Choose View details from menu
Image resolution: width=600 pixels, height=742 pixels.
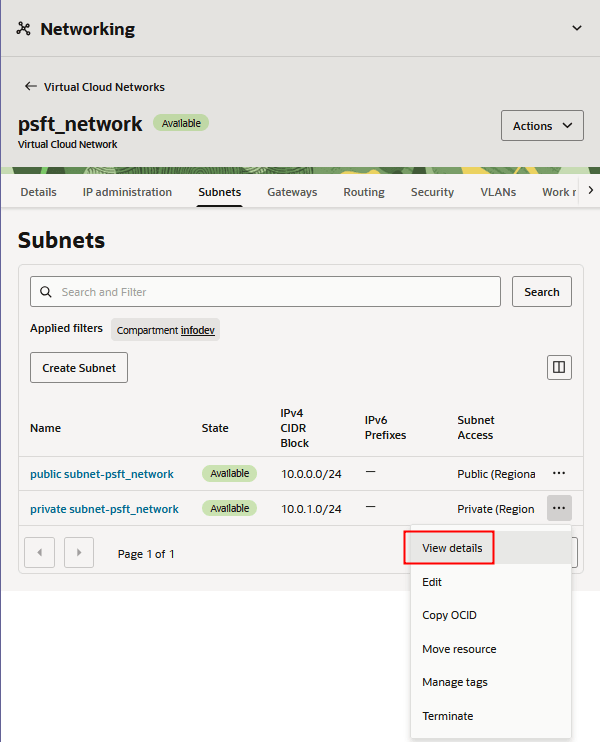491,548
